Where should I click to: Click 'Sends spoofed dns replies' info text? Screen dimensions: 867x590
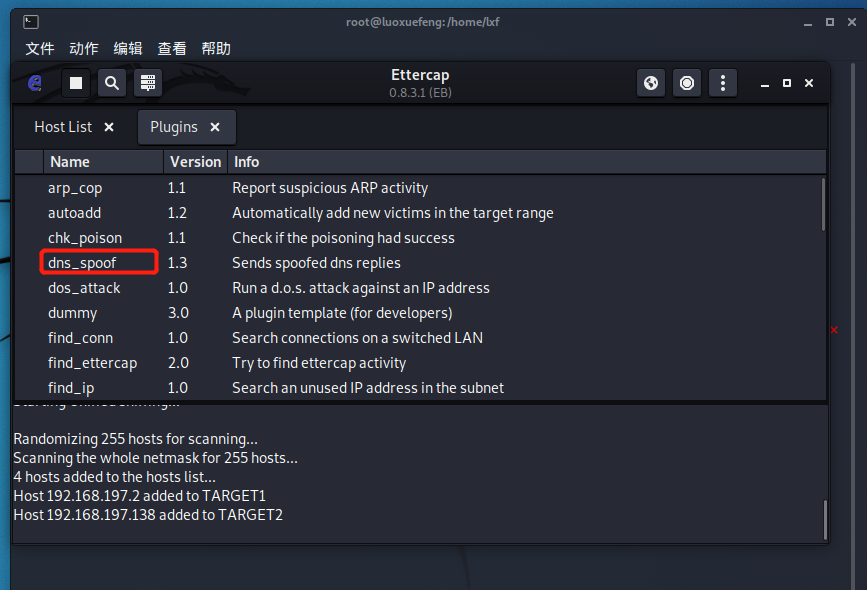pos(316,263)
